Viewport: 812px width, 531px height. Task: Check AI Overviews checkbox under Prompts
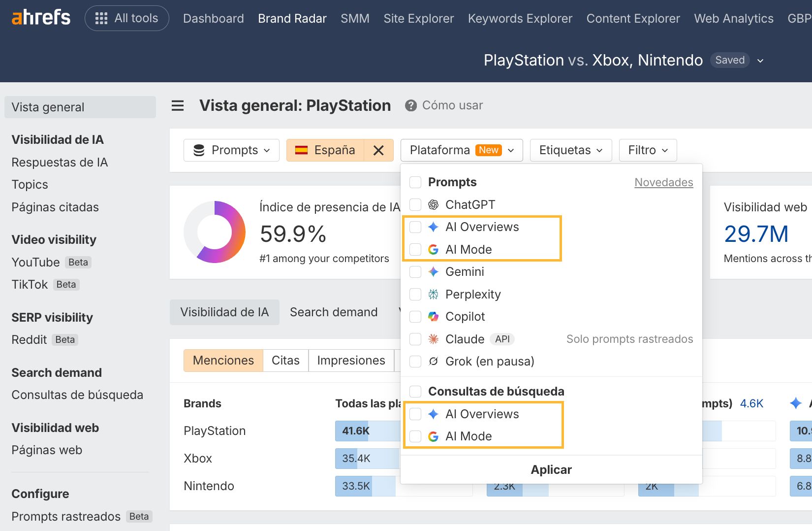tap(415, 227)
